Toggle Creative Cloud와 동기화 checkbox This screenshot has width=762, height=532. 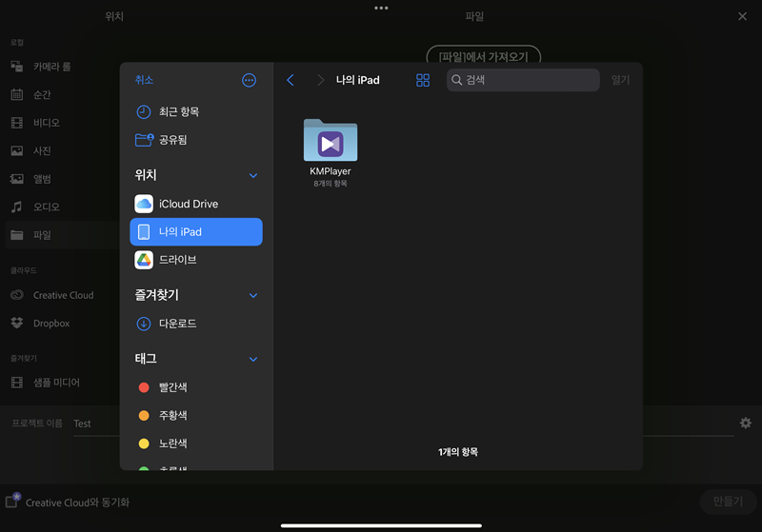(x=12, y=501)
